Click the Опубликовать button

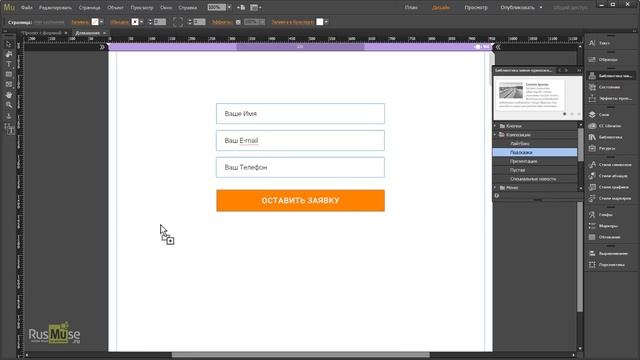[x=517, y=7]
